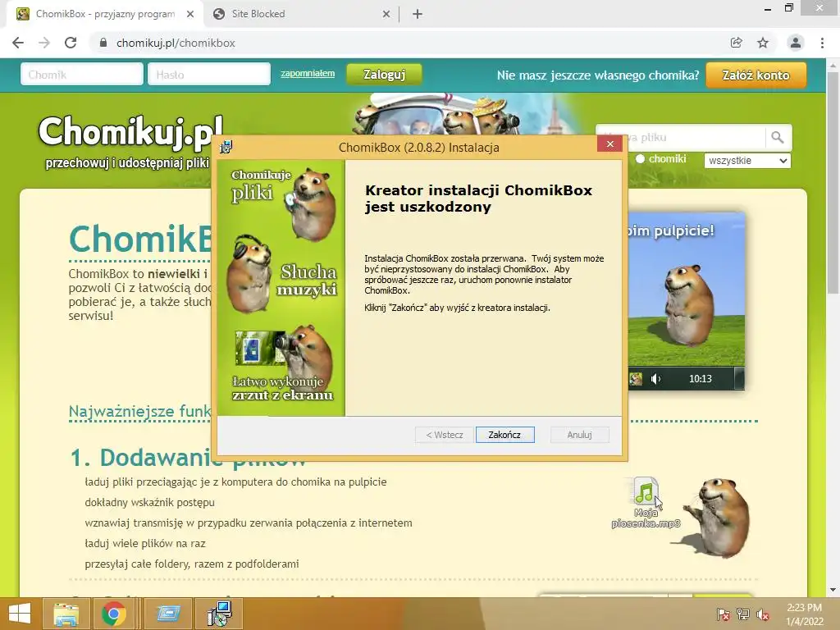Click the Anuluj button in installer dialog
The height and width of the screenshot is (630, 840).
580,435
